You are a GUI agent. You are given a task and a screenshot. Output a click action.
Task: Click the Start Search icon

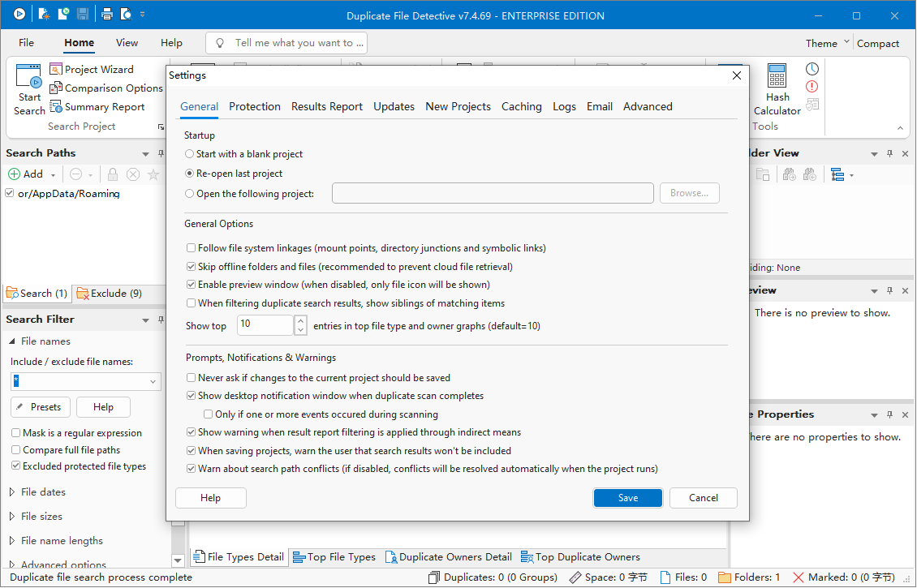pos(29,79)
